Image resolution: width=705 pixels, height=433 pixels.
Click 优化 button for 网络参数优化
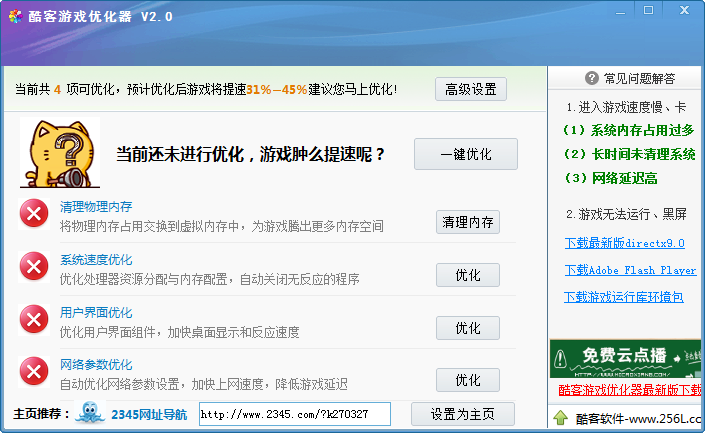click(468, 380)
